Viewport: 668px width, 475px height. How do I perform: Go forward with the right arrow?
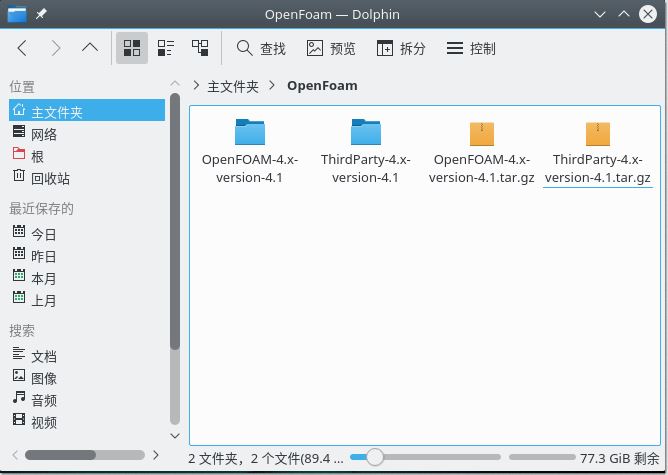(55, 48)
